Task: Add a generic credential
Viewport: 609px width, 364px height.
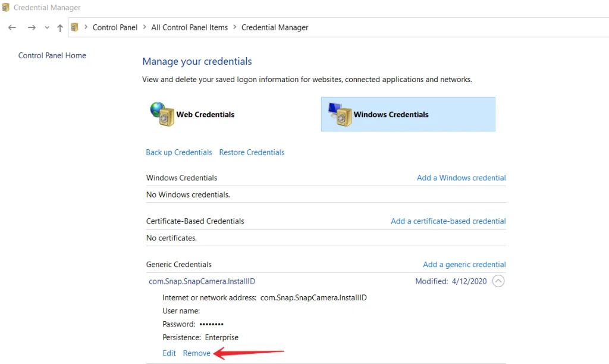Action: coord(464,265)
